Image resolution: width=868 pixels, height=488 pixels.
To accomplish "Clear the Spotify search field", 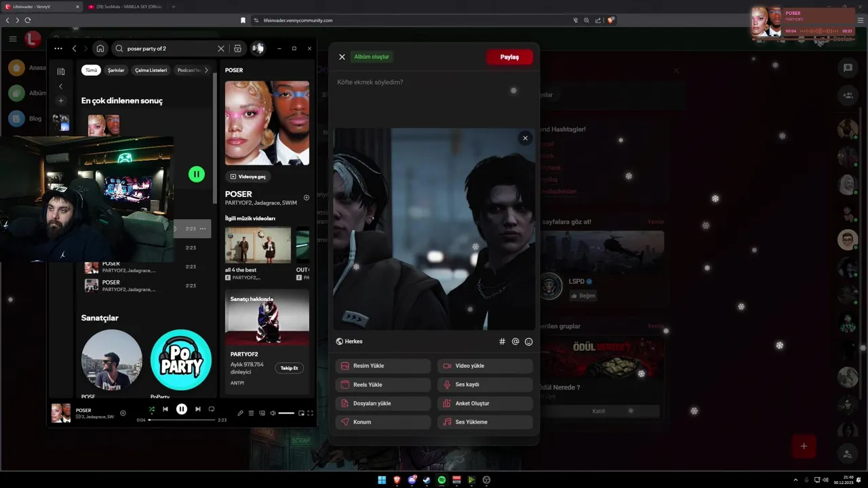I will [x=220, y=49].
